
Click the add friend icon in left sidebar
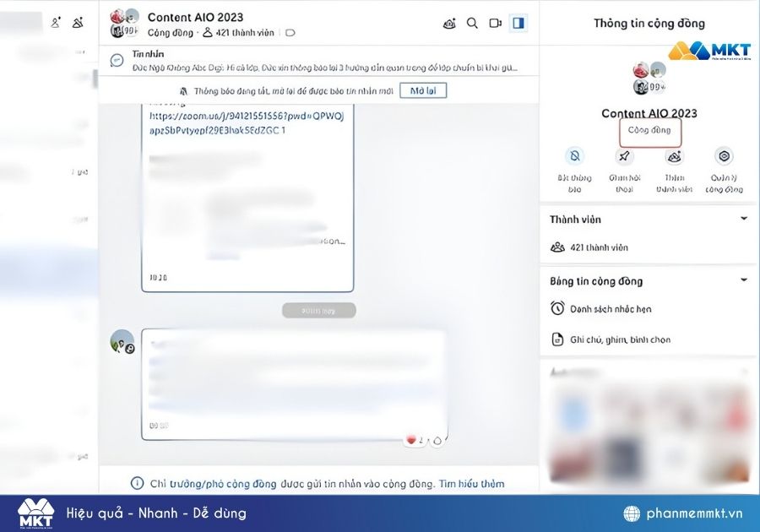point(56,23)
